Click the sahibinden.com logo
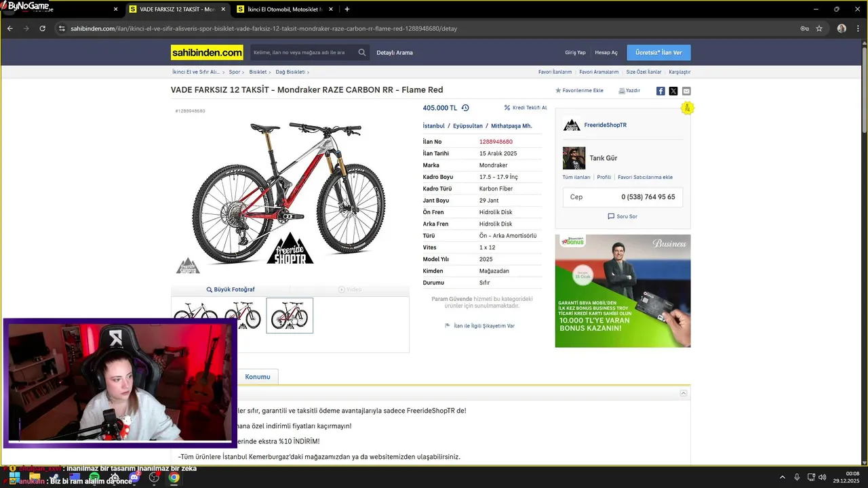868x488 pixels. 207,52
